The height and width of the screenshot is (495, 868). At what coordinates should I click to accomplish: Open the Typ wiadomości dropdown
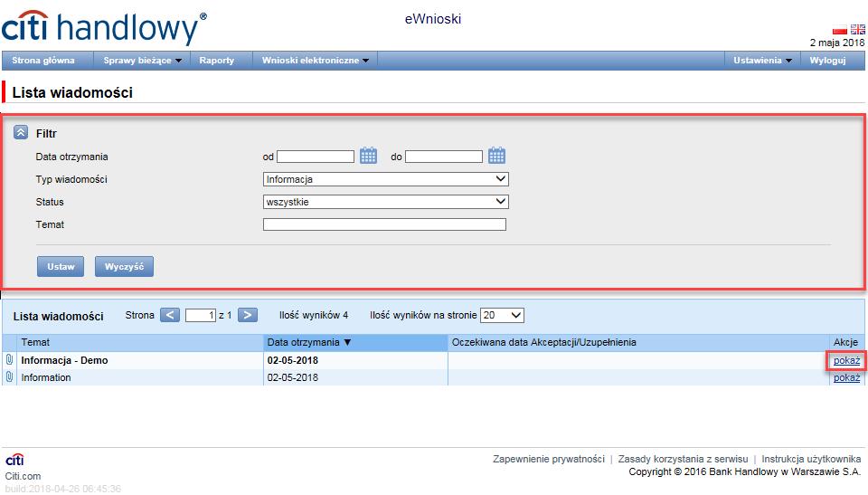click(x=386, y=179)
